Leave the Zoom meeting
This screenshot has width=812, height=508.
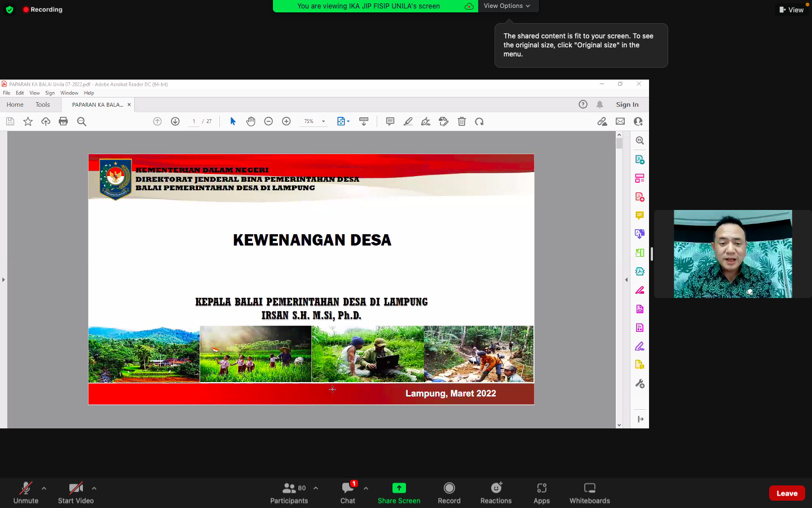coord(787,493)
